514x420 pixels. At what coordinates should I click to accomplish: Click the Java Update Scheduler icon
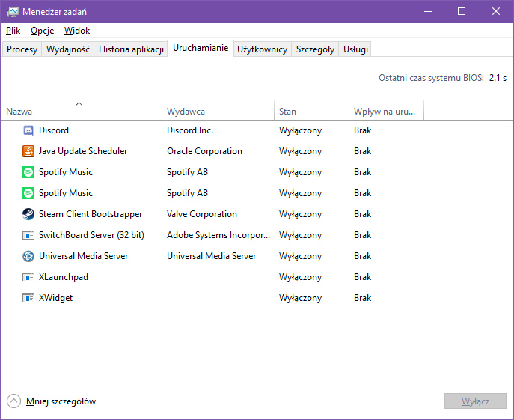(28, 151)
